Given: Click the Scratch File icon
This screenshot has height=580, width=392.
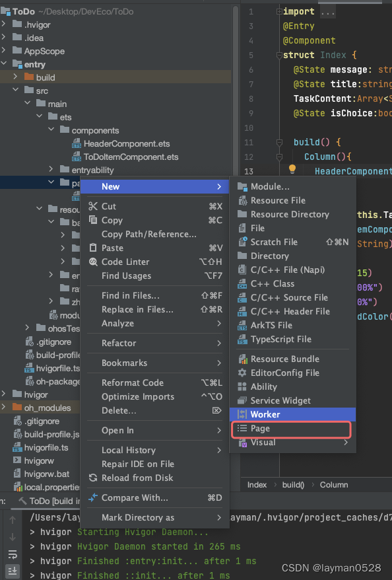Looking at the screenshot, I should 242,242.
